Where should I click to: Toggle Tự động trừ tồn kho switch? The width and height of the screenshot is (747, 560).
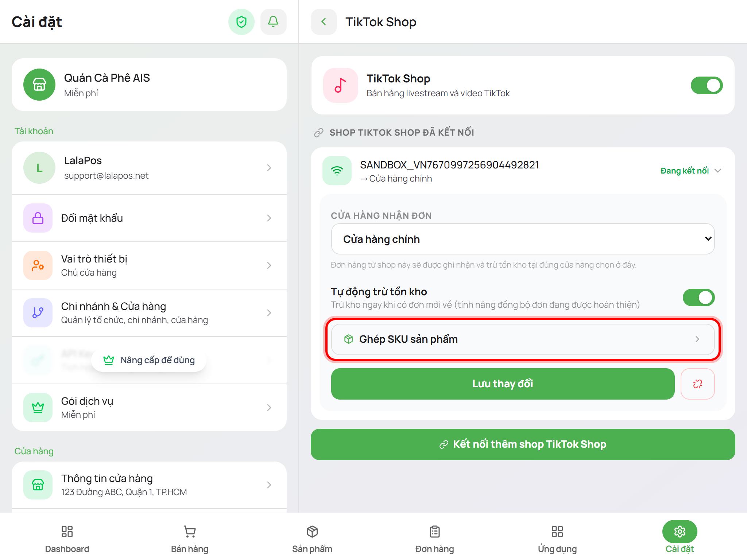698,297
